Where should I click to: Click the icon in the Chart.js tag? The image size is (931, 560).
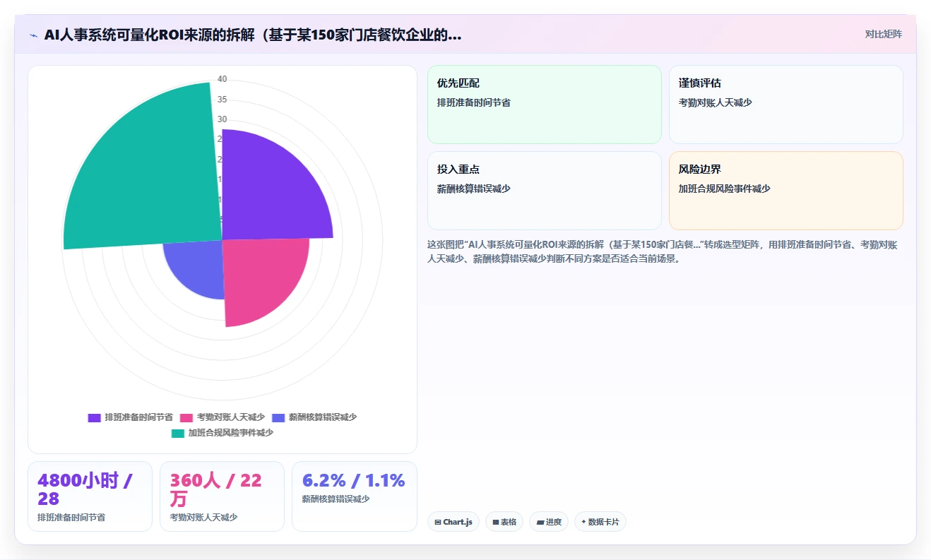click(438, 523)
